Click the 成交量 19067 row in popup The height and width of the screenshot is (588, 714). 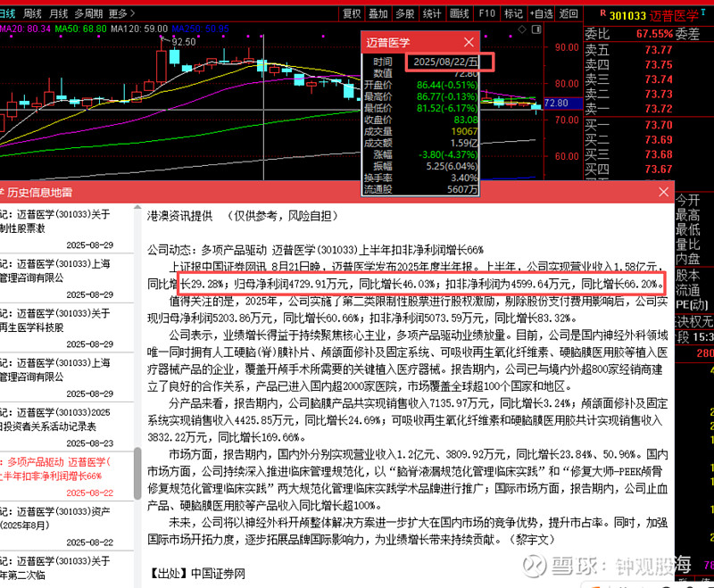(x=420, y=131)
